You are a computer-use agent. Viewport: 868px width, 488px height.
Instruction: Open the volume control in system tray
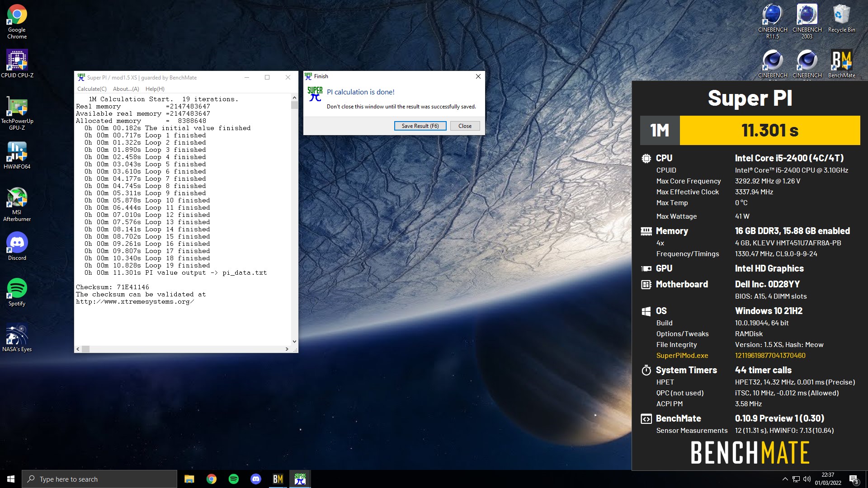(x=807, y=479)
